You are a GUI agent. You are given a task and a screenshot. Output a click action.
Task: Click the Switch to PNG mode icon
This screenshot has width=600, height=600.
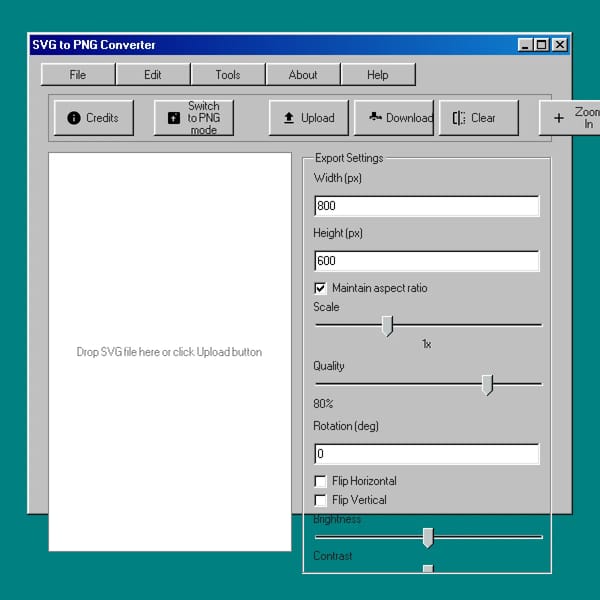pos(174,118)
